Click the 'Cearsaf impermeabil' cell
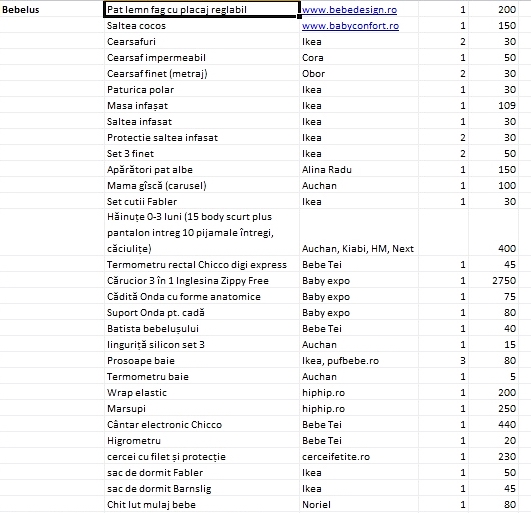The height and width of the screenshot is (513, 531). (x=202, y=58)
